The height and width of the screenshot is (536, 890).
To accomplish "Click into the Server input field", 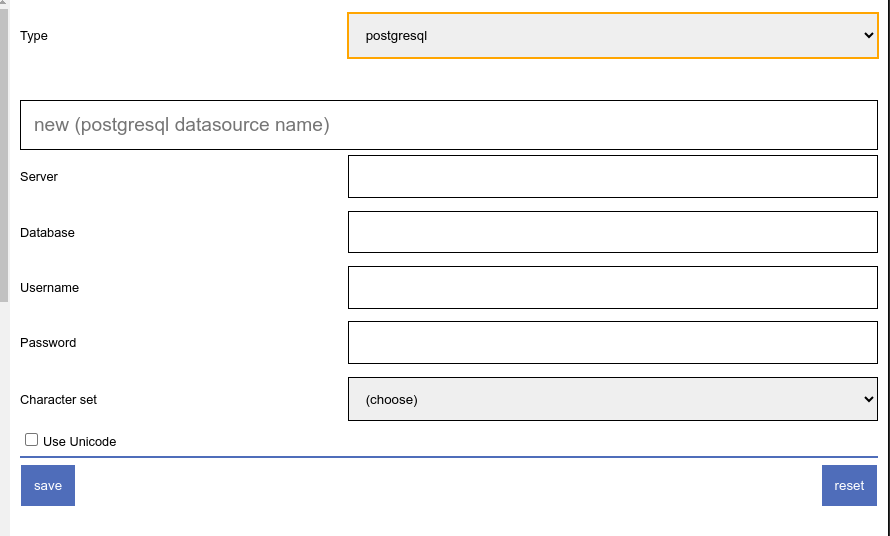I will (x=612, y=177).
